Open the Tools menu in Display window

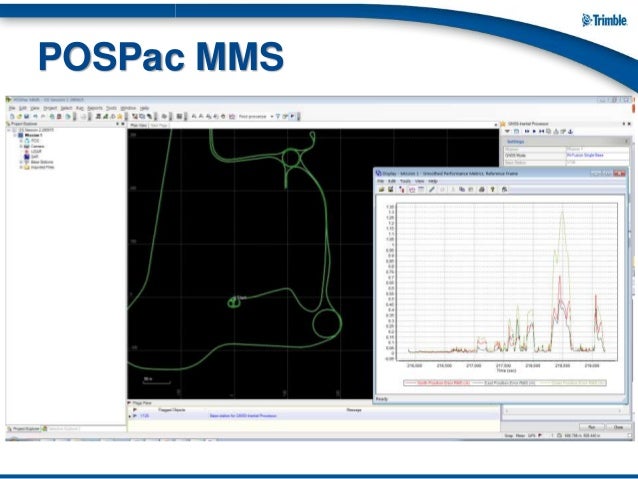(x=405, y=181)
